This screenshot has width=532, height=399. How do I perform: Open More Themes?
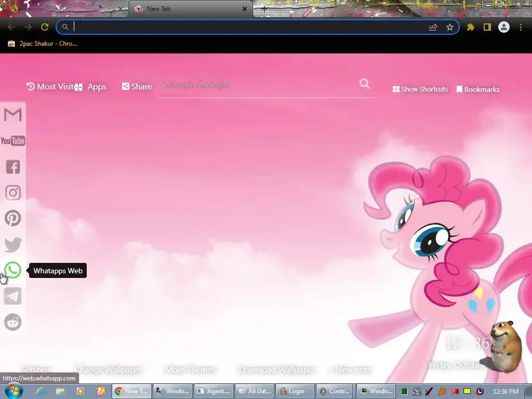point(190,369)
